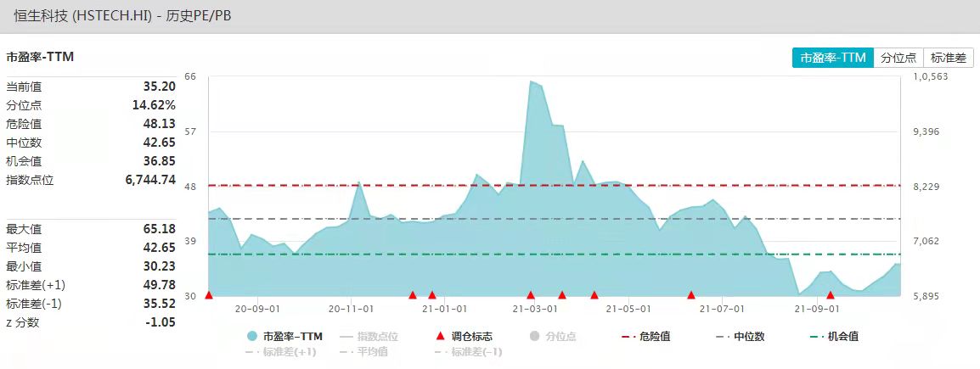This screenshot has width=980, height=369.
Task: Click the 21-07-01 date axis label
Action: pos(722,309)
